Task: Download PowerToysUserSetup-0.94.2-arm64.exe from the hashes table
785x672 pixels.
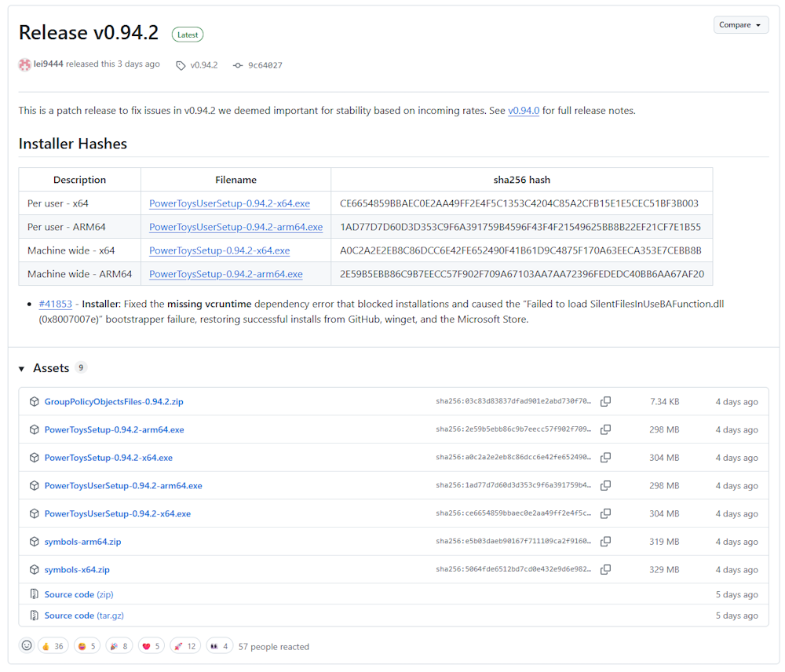Action: (x=235, y=227)
